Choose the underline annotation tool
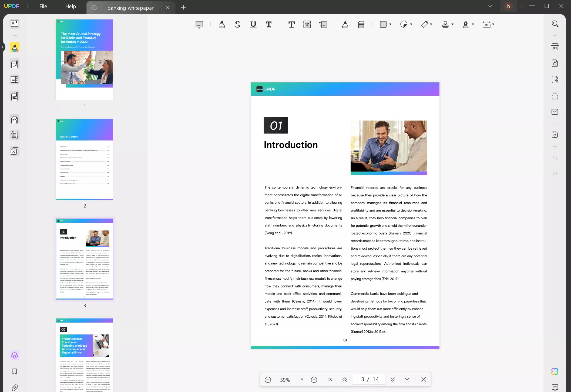Screen dimensions: 571x392 pyautogui.click(x=253, y=25)
